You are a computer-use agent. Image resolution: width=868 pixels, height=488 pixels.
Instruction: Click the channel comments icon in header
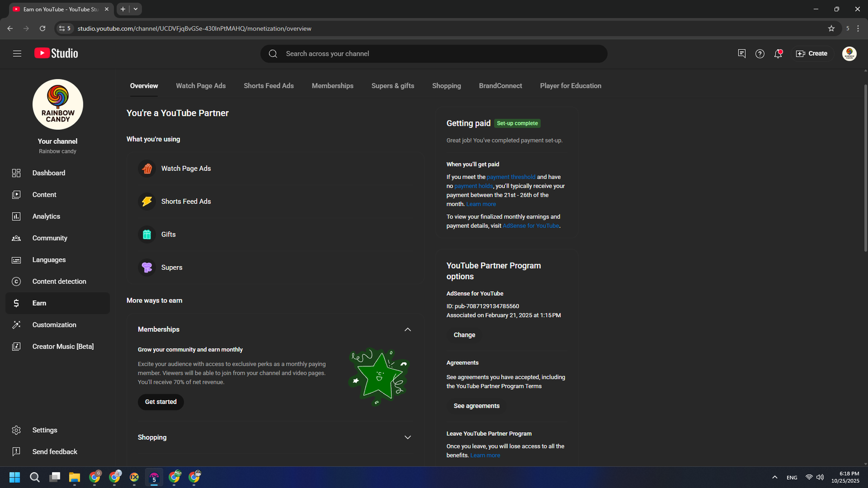[x=742, y=53]
